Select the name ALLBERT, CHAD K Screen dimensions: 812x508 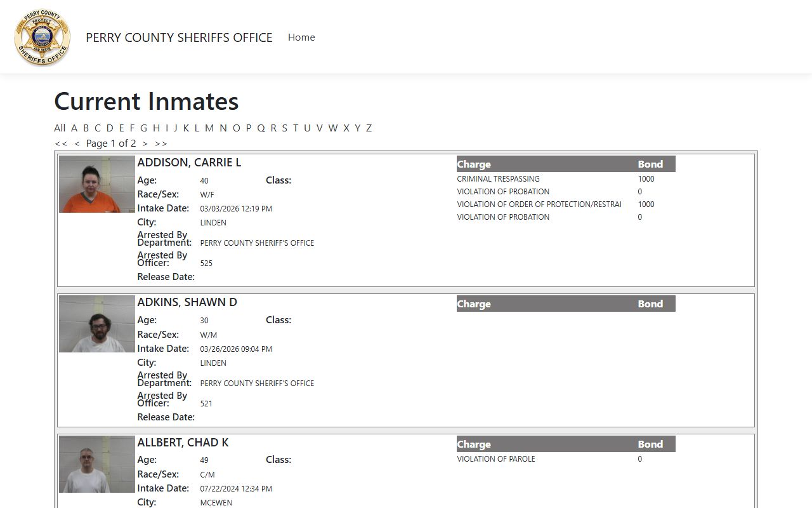[x=183, y=443]
